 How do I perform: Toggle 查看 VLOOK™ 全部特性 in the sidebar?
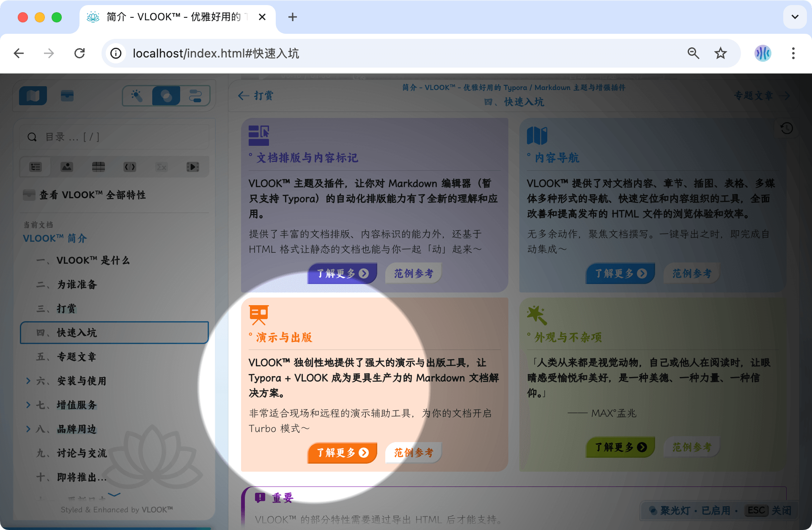(92, 195)
